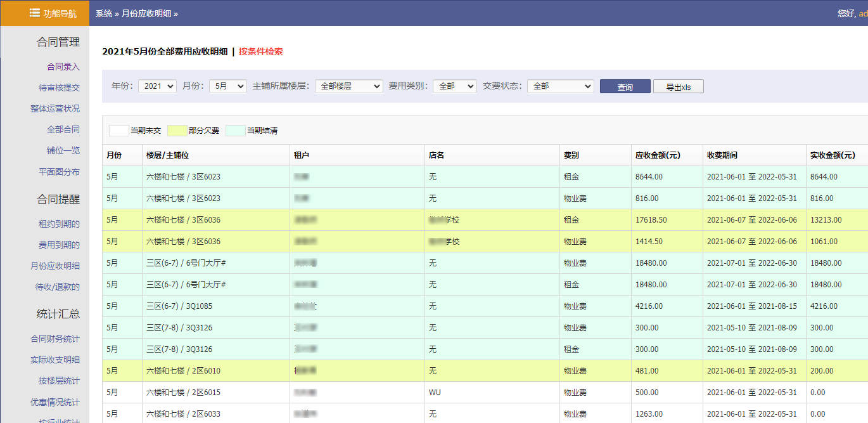Go to 实际收支明细 in the sidebar
The height and width of the screenshot is (423, 868).
click(55, 360)
